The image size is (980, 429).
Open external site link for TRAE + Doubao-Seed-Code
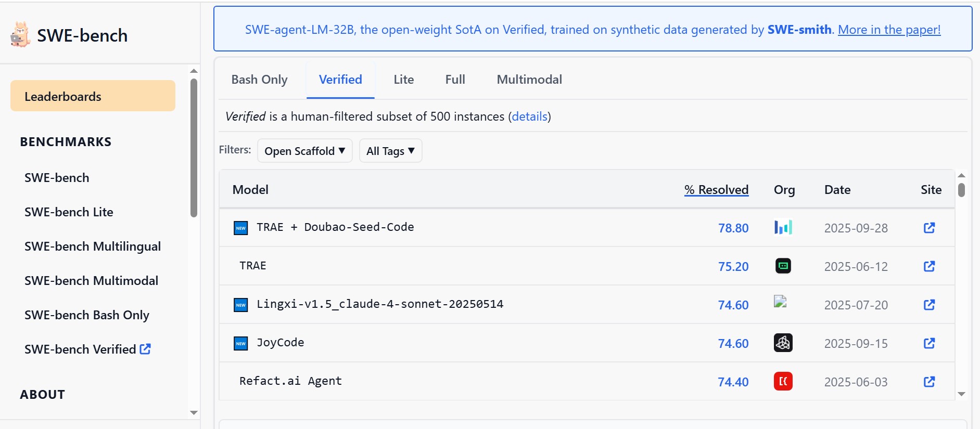tap(929, 228)
